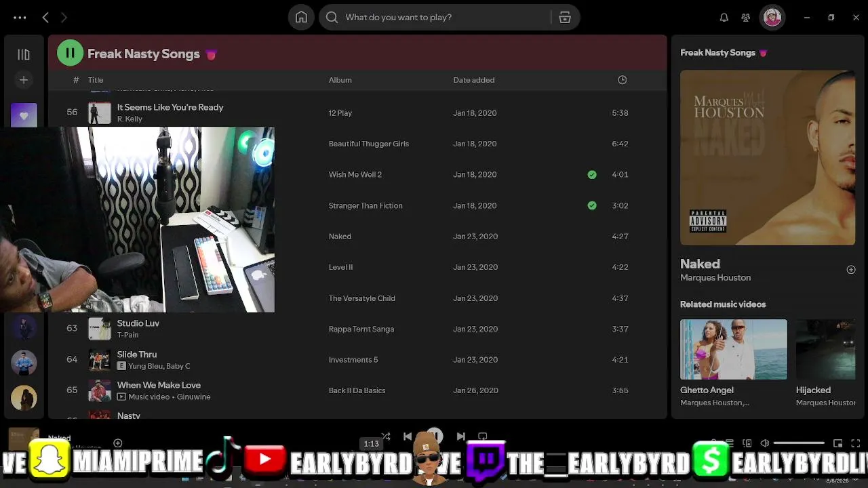Viewport: 868px width, 488px height.
Task: Skip to previous track
Action: 408,436
